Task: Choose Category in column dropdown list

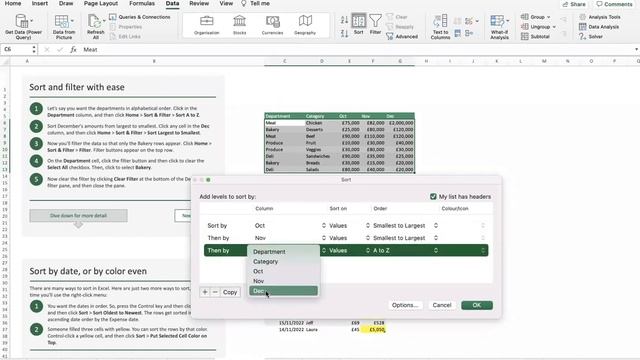Action: pos(283,261)
